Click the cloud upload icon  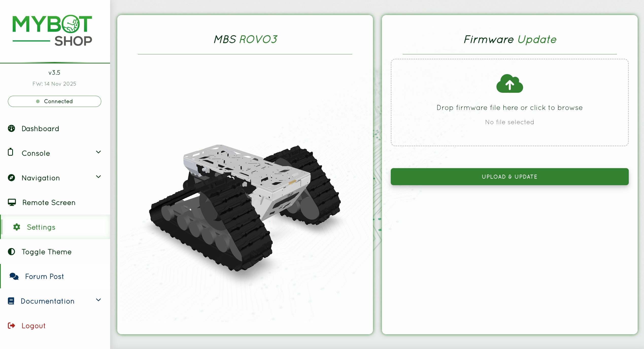510,84
